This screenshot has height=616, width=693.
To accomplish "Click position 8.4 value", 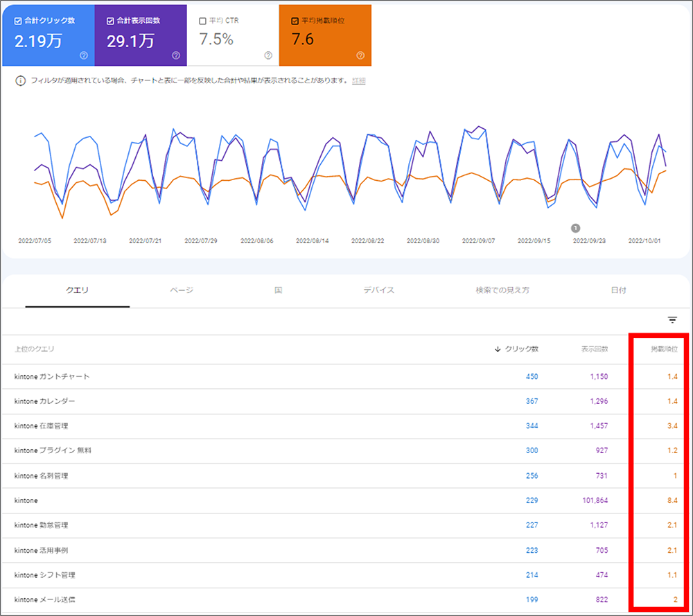I will (672, 501).
